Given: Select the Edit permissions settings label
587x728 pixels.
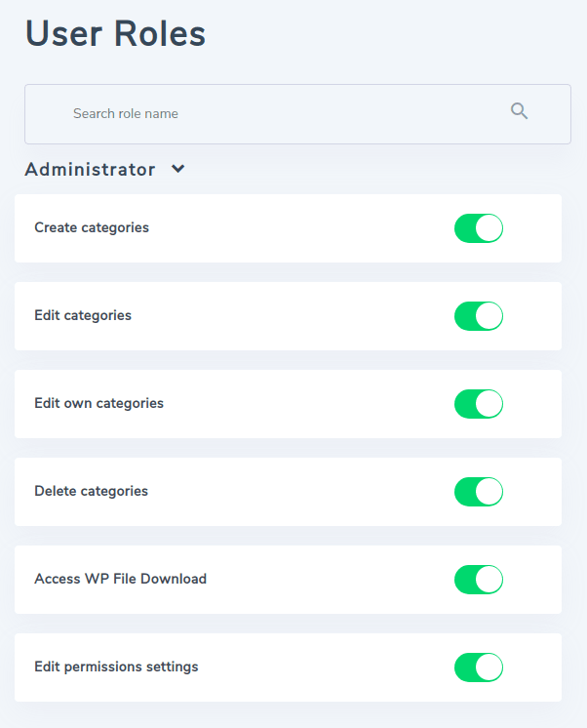Looking at the screenshot, I should click(116, 667).
